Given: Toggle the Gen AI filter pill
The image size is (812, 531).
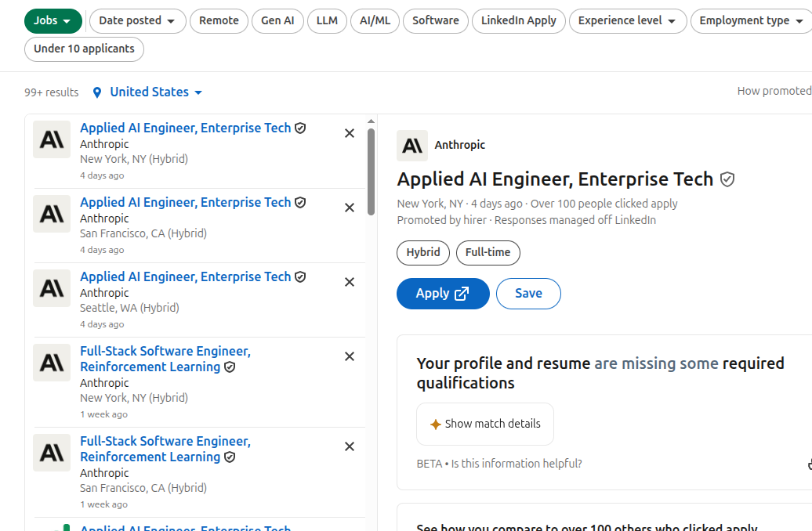Looking at the screenshot, I should coord(277,20).
